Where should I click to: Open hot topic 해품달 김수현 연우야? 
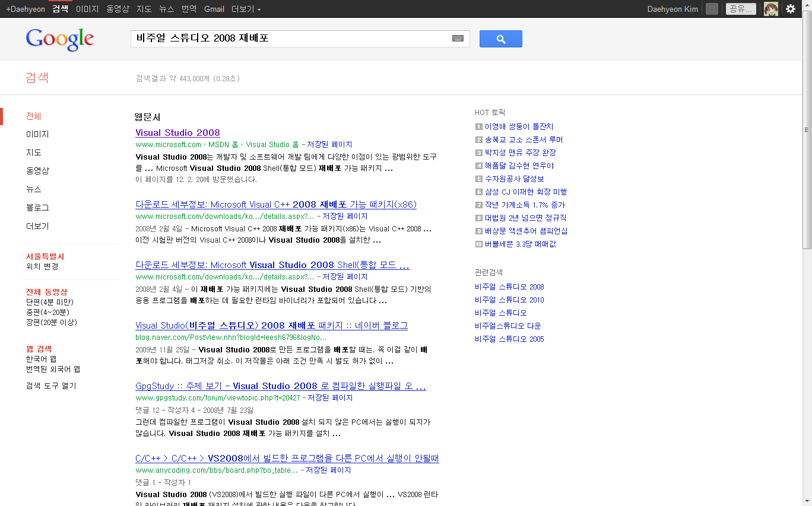coord(519,166)
